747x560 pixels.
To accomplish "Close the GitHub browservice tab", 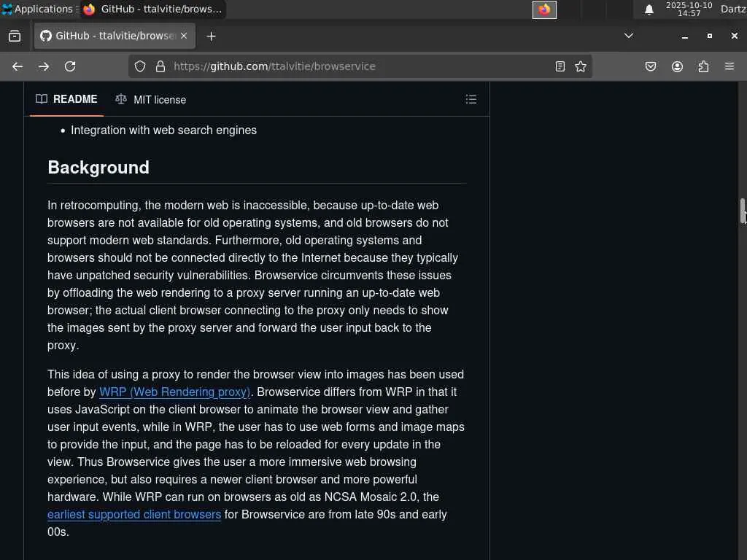I will click(184, 36).
